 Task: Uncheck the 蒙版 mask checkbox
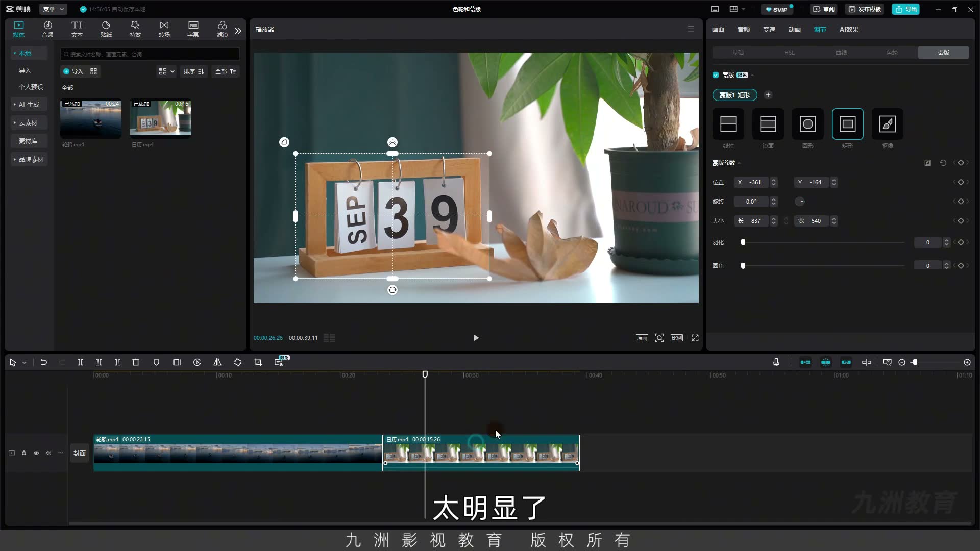tap(716, 75)
